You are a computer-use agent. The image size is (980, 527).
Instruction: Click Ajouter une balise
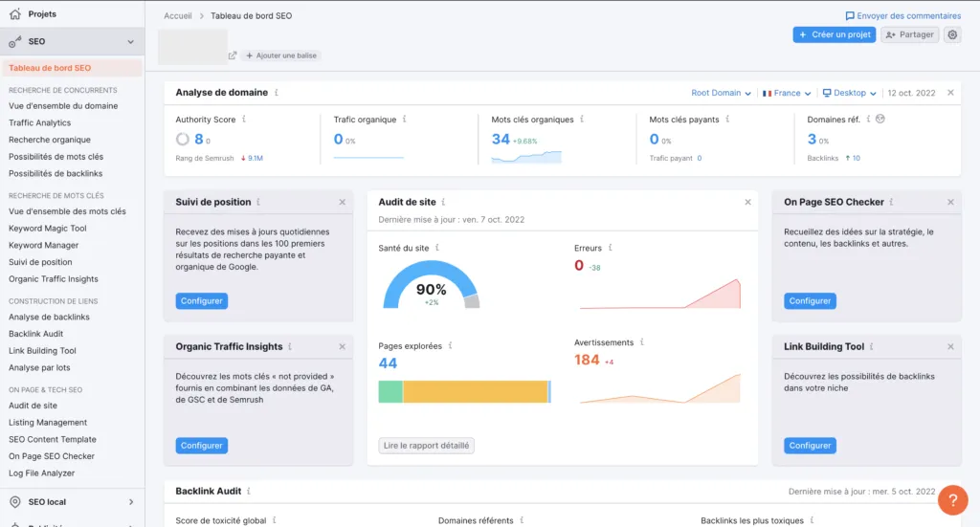pos(281,55)
